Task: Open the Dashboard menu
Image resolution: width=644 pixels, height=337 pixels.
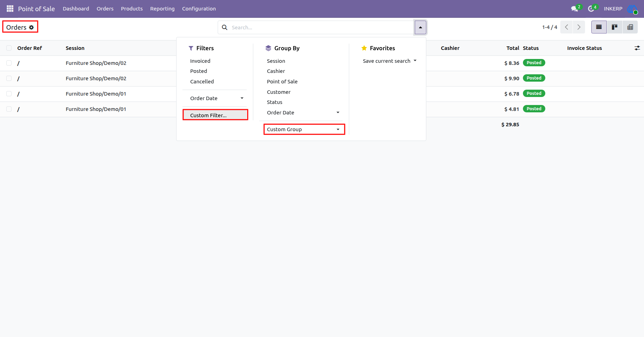Action: coord(76,9)
